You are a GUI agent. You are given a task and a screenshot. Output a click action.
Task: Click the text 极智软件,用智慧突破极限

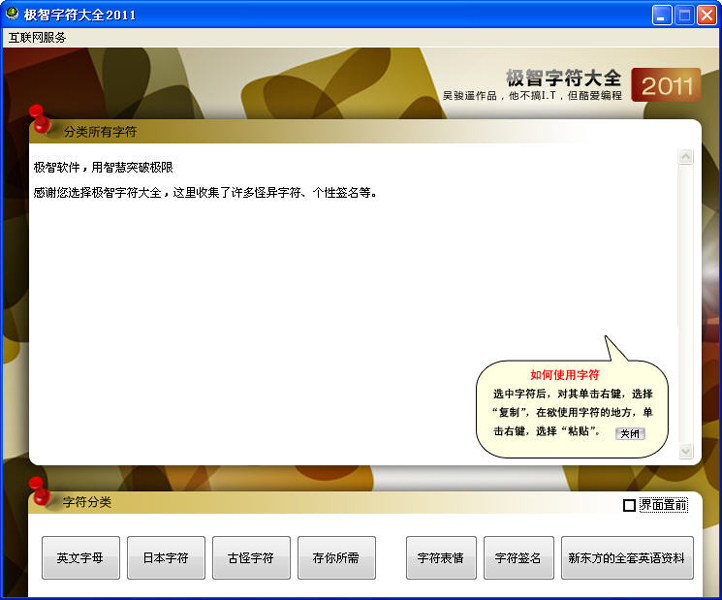pyautogui.click(x=103, y=167)
